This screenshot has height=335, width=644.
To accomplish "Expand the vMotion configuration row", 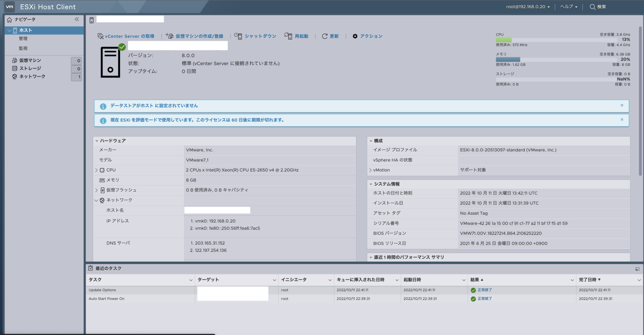I will (370, 170).
